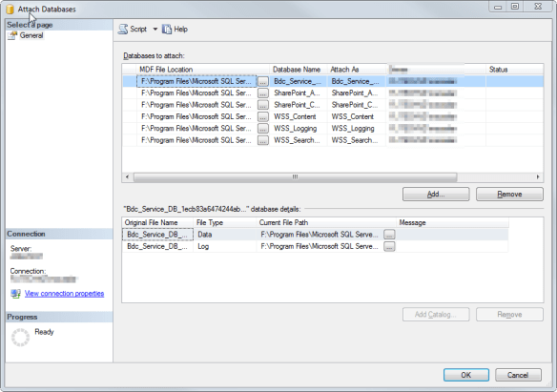This screenshot has width=557, height=392.
Task: Browse MDF file for WSS_Content row
Action: pyautogui.click(x=263, y=116)
